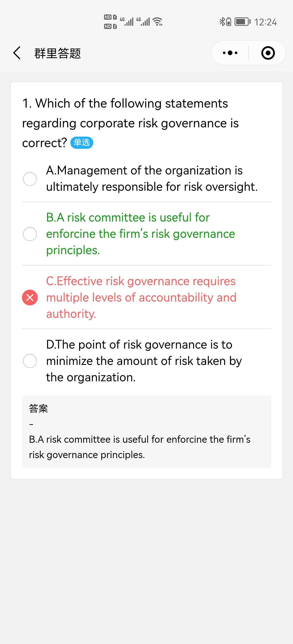The image size is (293, 644).
Task: Tap the HD 1 SIM indicator
Action: [x=110, y=17]
